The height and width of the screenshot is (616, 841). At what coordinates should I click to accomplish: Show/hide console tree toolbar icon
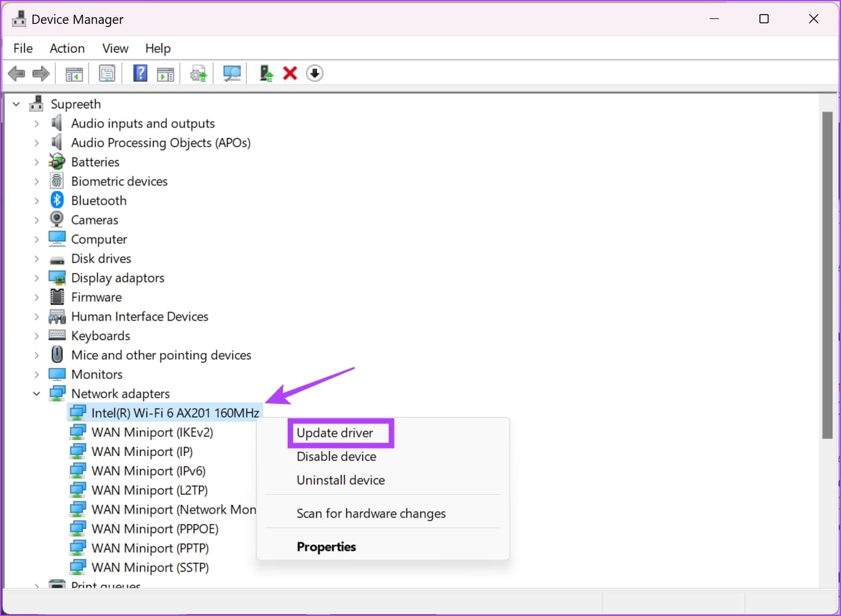tap(74, 74)
